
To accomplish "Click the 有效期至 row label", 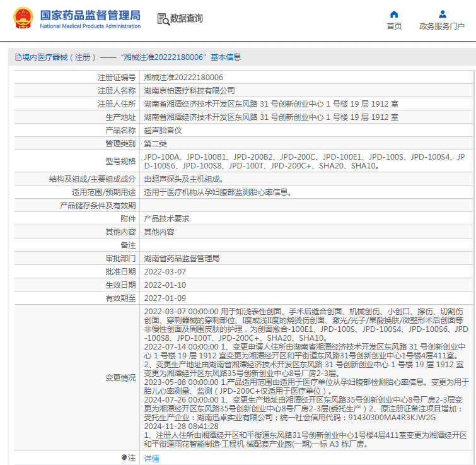I will [x=120, y=298].
